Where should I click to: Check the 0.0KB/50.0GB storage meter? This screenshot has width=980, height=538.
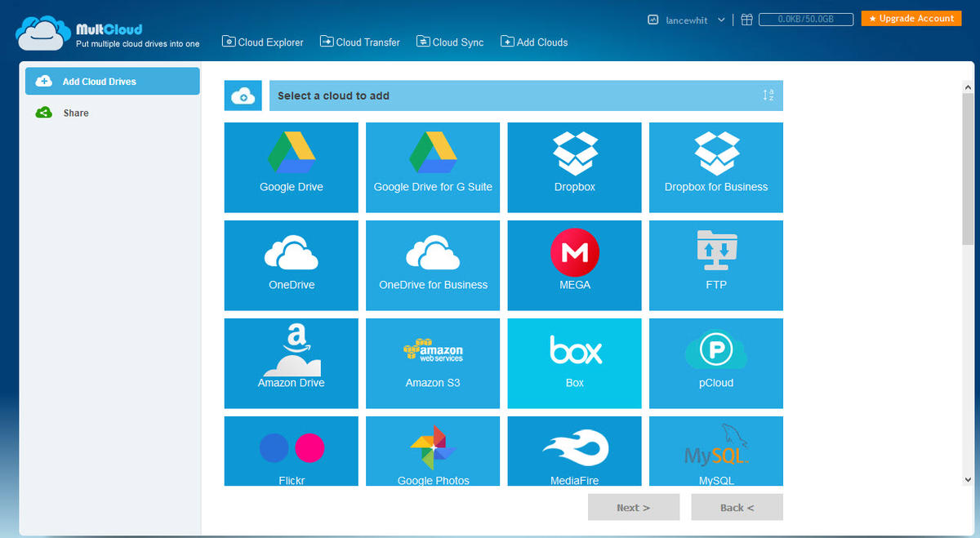pos(806,18)
